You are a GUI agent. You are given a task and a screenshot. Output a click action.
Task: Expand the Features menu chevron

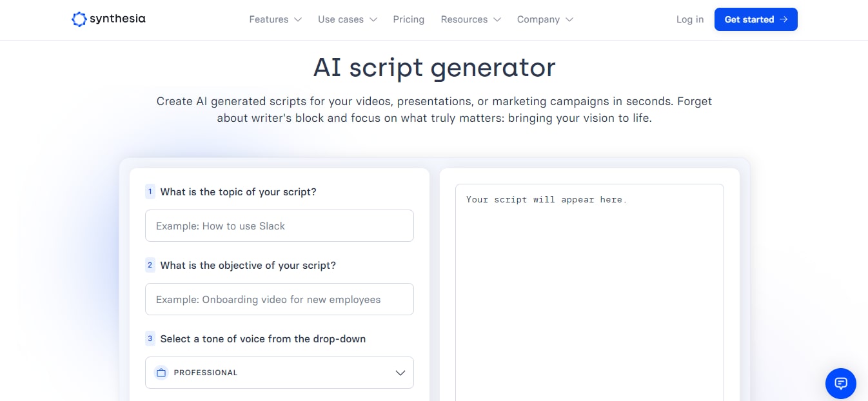(297, 19)
